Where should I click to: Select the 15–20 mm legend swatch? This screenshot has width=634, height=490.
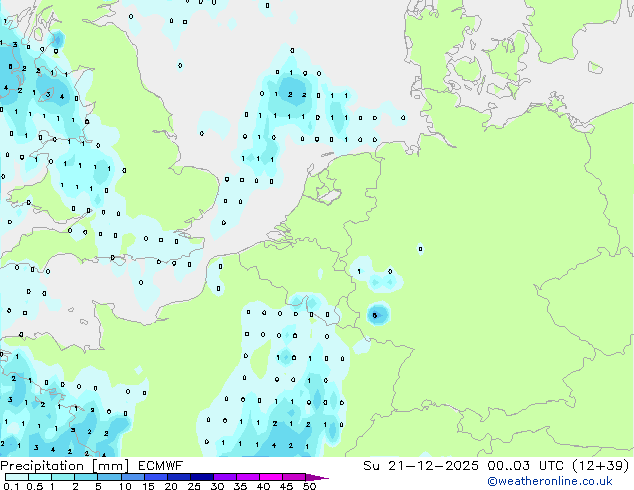156,477
